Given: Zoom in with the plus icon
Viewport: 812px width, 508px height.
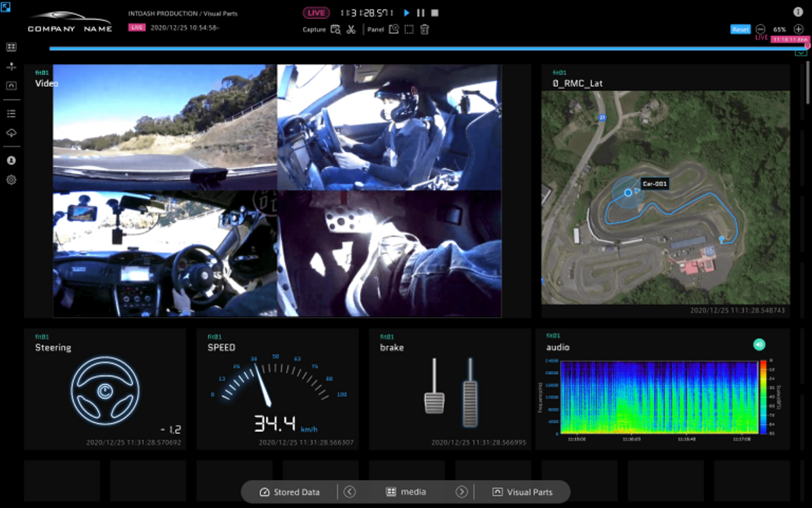Looking at the screenshot, I should point(798,29).
